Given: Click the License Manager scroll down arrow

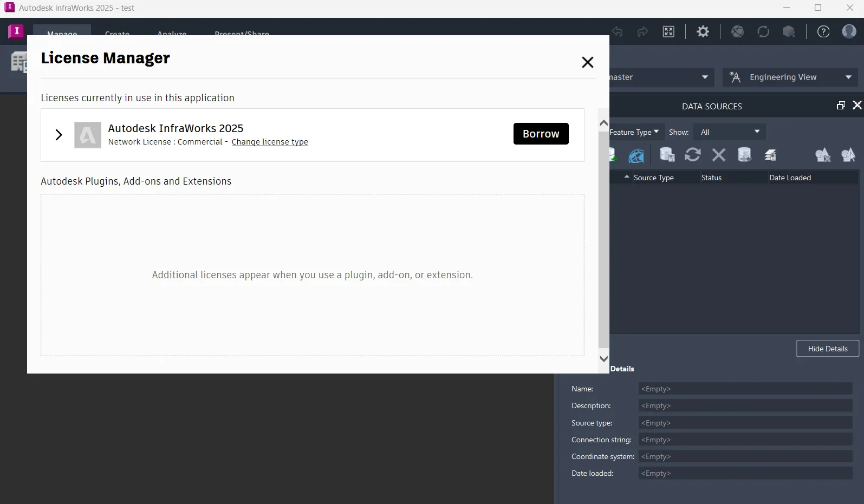Looking at the screenshot, I should 603,359.
